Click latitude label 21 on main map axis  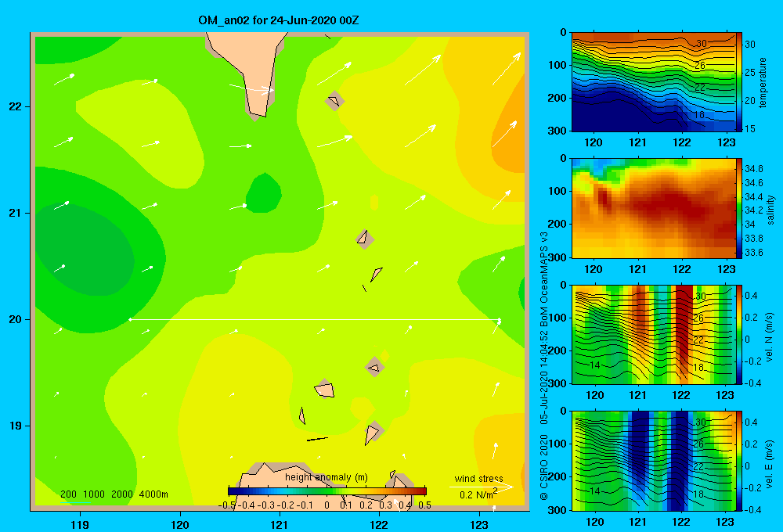[15, 213]
